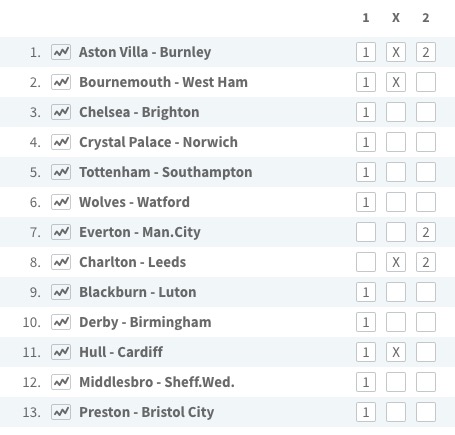Deselect 1 for Middlesbro - Sheff.Wed.

[366, 382]
